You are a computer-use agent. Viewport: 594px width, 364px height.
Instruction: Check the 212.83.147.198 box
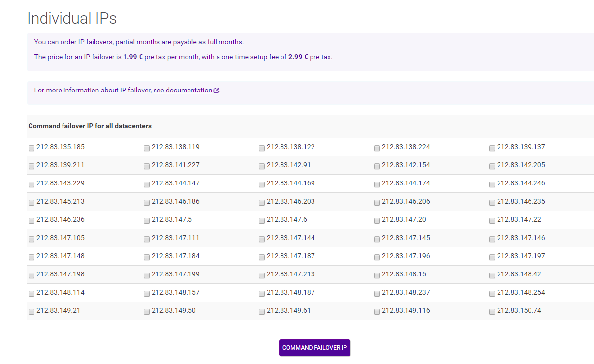click(31, 275)
